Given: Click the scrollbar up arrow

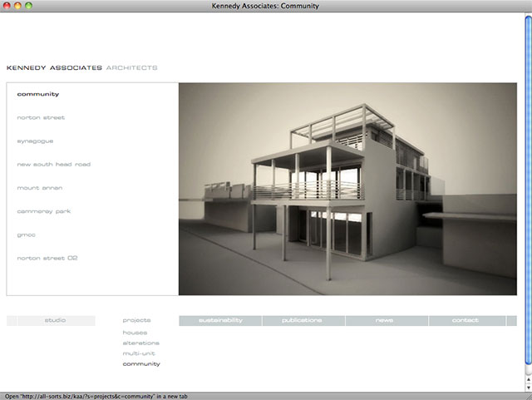Looking at the screenshot, I should [x=529, y=379].
